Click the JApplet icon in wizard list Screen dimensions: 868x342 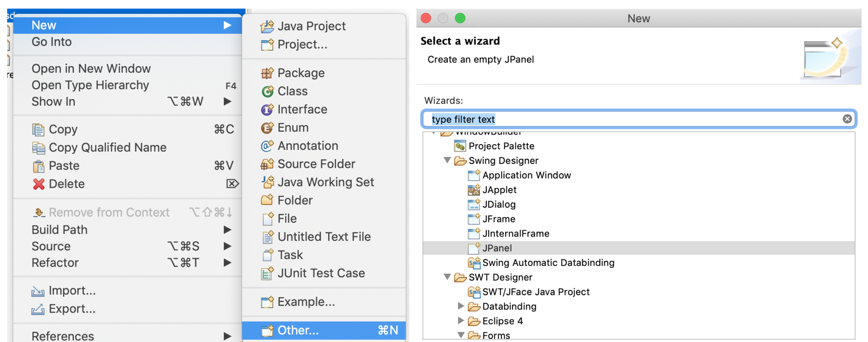(x=474, y=190)
